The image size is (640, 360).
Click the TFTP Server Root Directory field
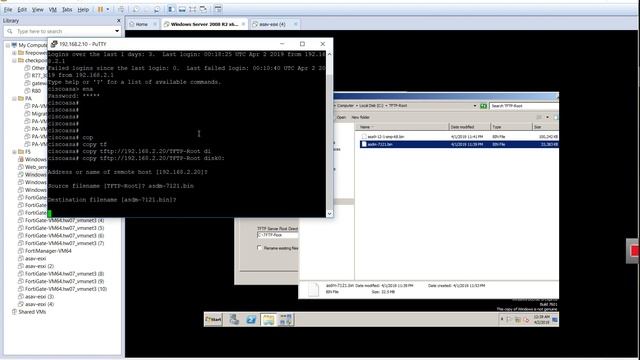coord(278,235)
